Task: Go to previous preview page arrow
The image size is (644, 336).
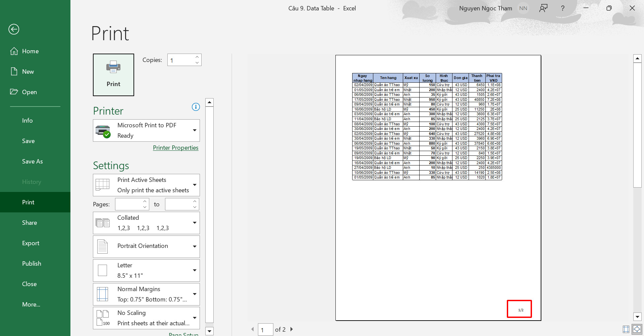Action: pyautogui.click(x=253, y=329)
